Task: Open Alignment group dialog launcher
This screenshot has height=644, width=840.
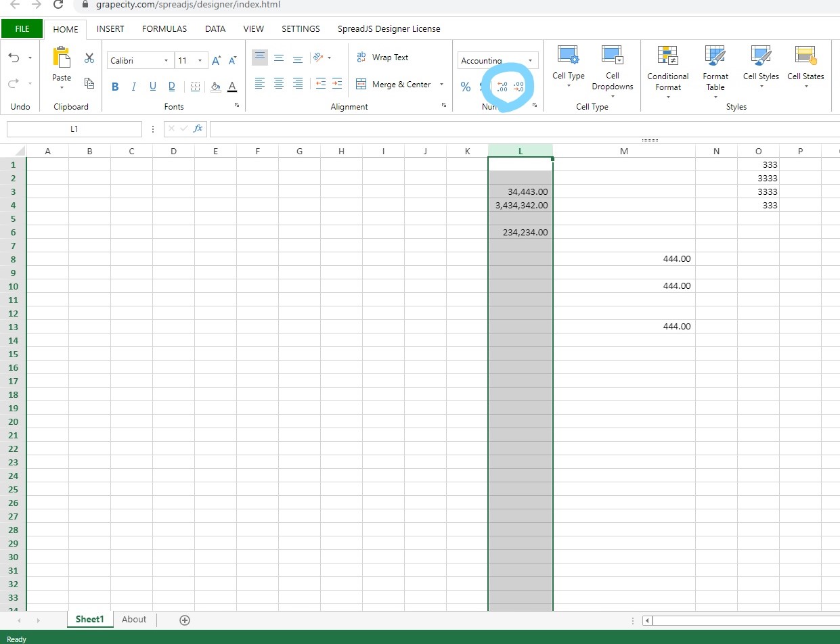Action: [444, 106]
